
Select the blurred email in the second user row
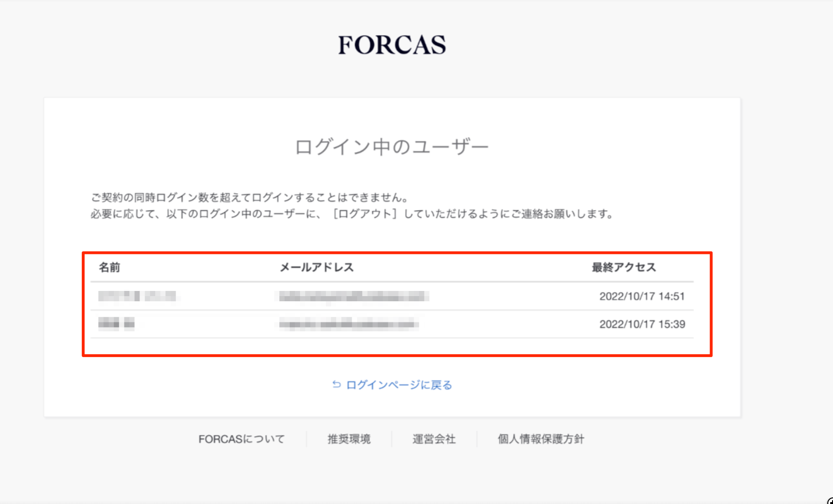(x=348, y=324)
